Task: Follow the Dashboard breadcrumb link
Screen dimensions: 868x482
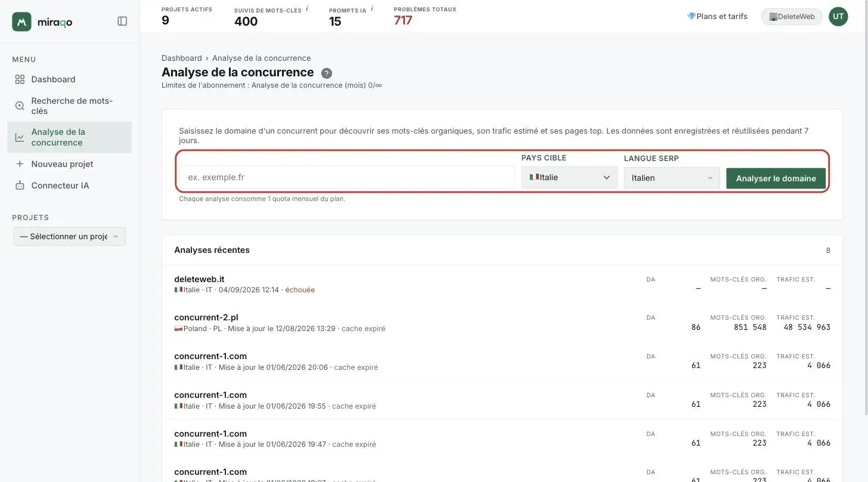Action: (182, 58)
